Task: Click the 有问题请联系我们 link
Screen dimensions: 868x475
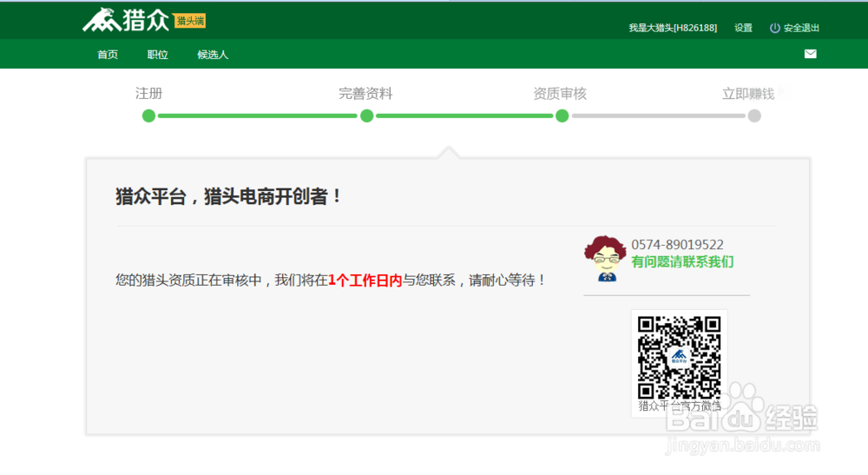Action: click(682, 262)
